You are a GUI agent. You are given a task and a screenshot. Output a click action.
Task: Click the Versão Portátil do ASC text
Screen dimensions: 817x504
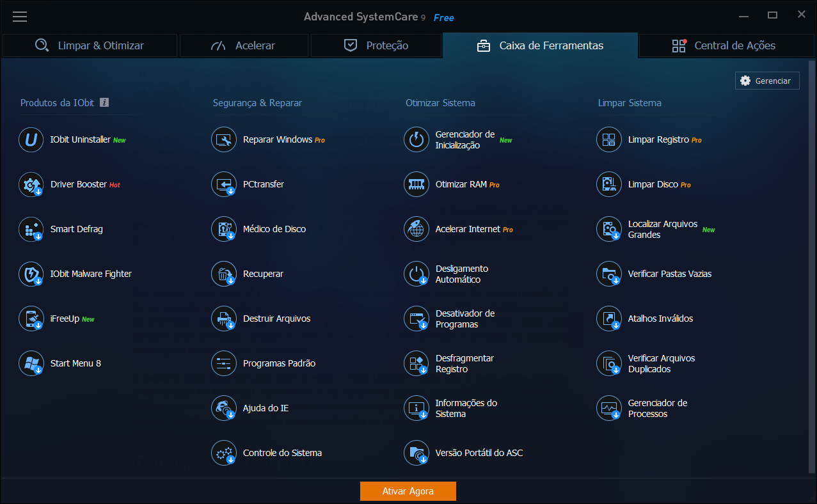479,453
